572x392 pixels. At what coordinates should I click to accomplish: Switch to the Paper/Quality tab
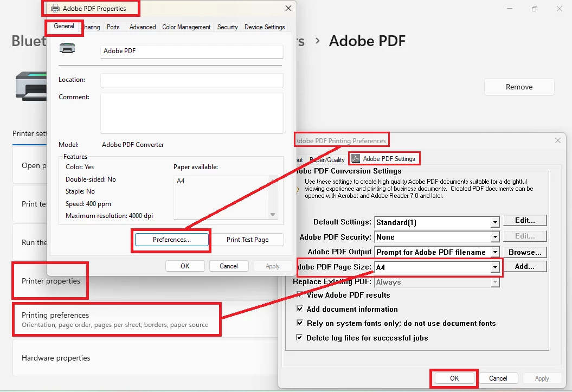tap(327, 160)
